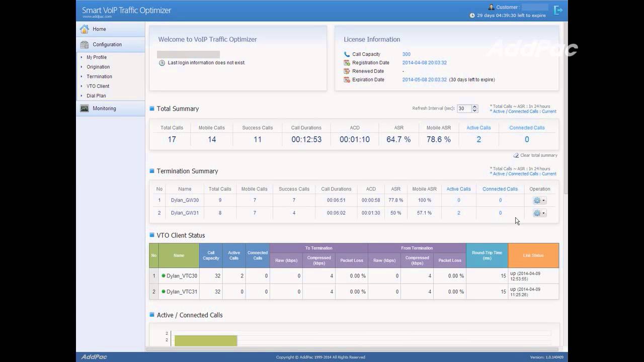This screenshot has width=644, height=362.
Task: Open My Profile in the sidebar
Action: coord(97,57)
